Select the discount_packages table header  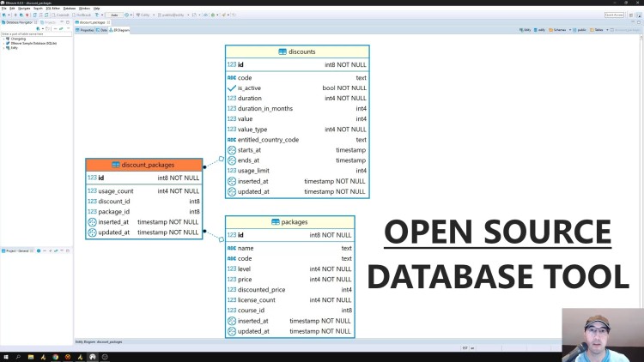[143, 165]
